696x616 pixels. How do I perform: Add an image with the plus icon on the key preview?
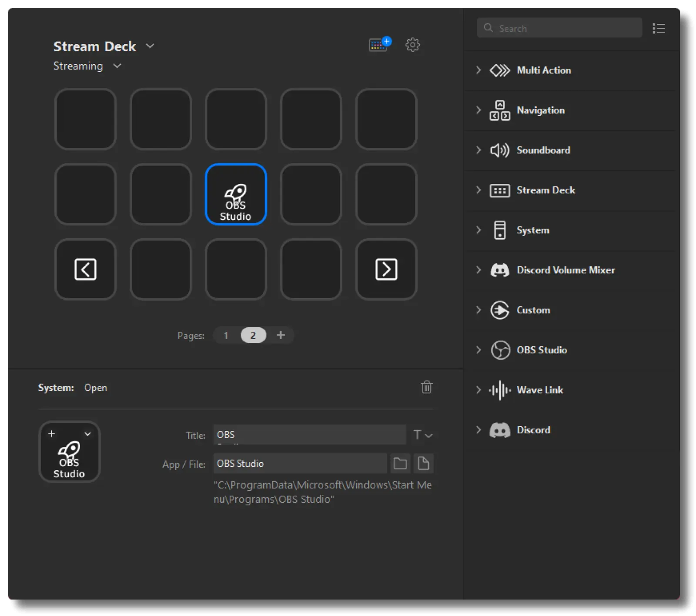(x=51, y=433)
